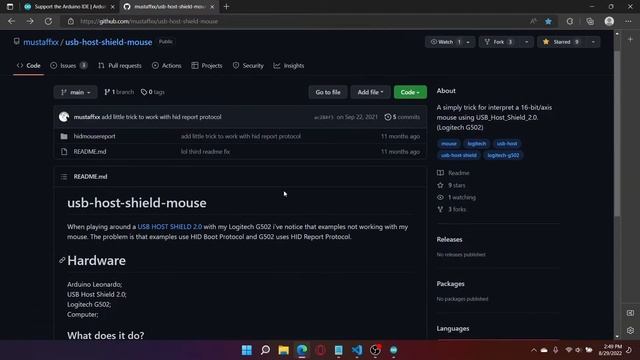
Task: Close the usb-host-shield-mouse GitHub tab
Action: pos(212,7)
